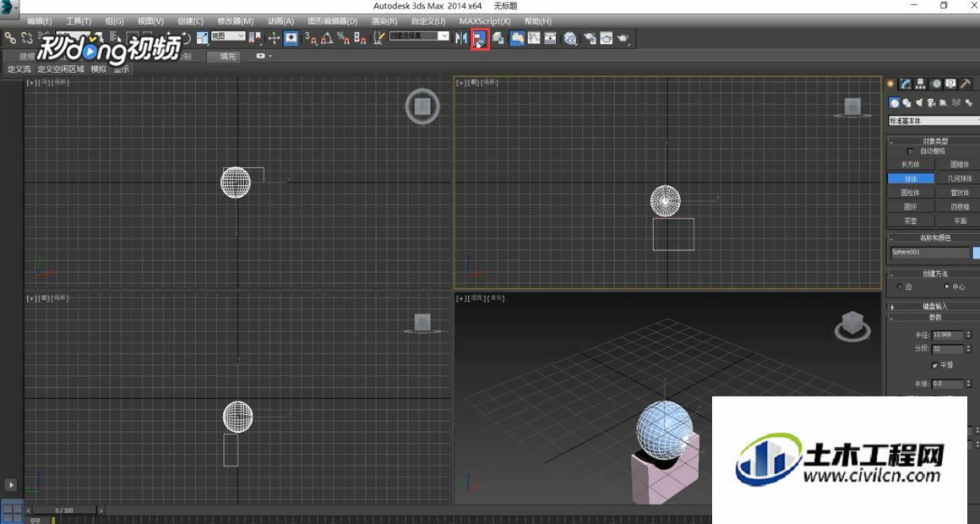Click the Mirror tool icon
The image size is (980, 524).
click(460, 38)
